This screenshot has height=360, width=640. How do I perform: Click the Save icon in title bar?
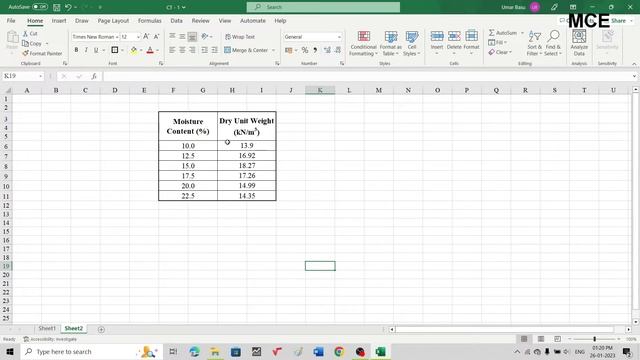point(57,7)
